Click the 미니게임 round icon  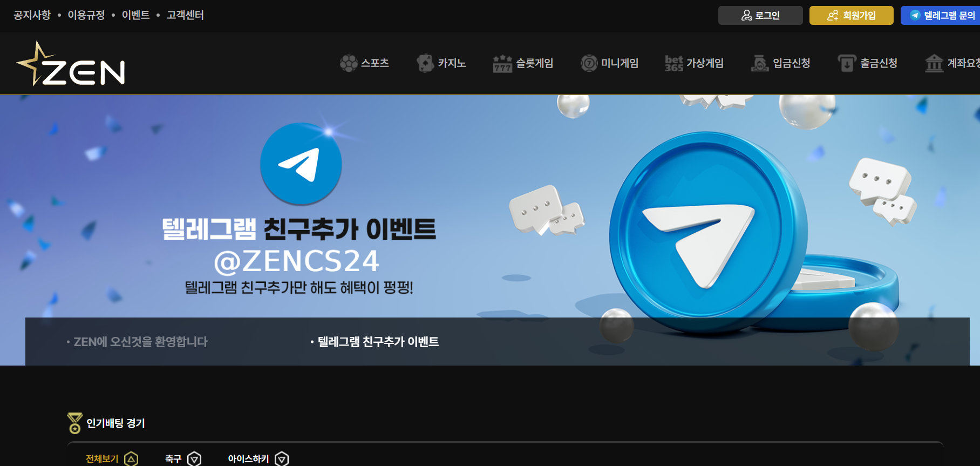tap(589, 63)
